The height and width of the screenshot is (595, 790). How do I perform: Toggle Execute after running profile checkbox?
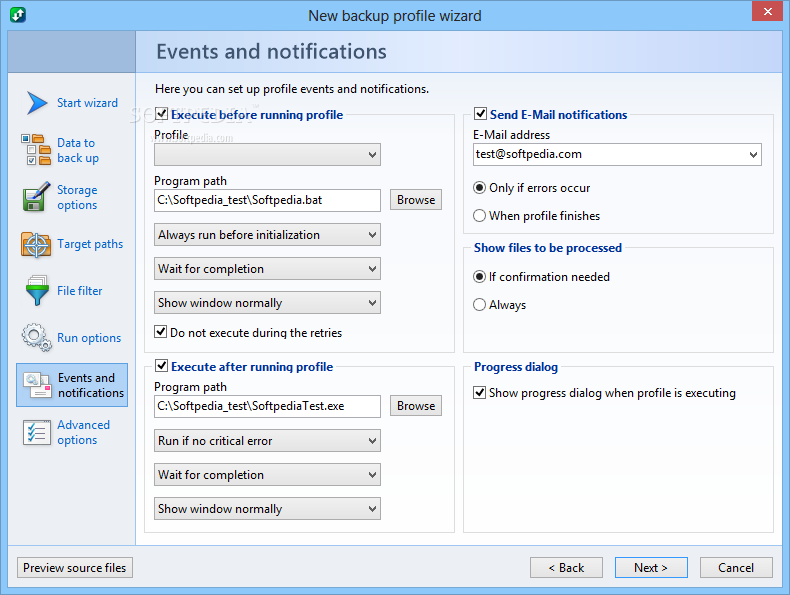161,366
